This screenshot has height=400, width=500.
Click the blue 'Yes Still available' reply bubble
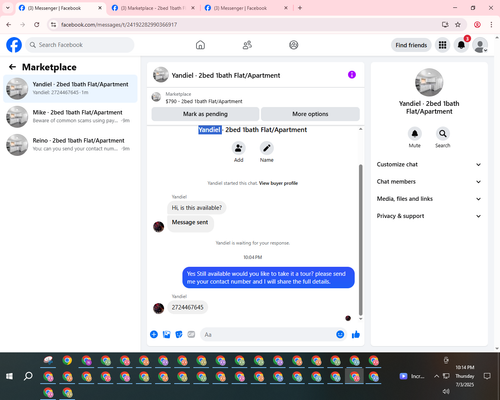click(x=268, y=278)
